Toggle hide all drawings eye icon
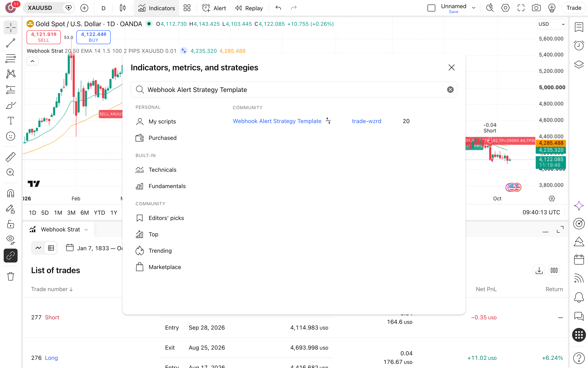Screen dimensions: 588x368 (10, 240)
